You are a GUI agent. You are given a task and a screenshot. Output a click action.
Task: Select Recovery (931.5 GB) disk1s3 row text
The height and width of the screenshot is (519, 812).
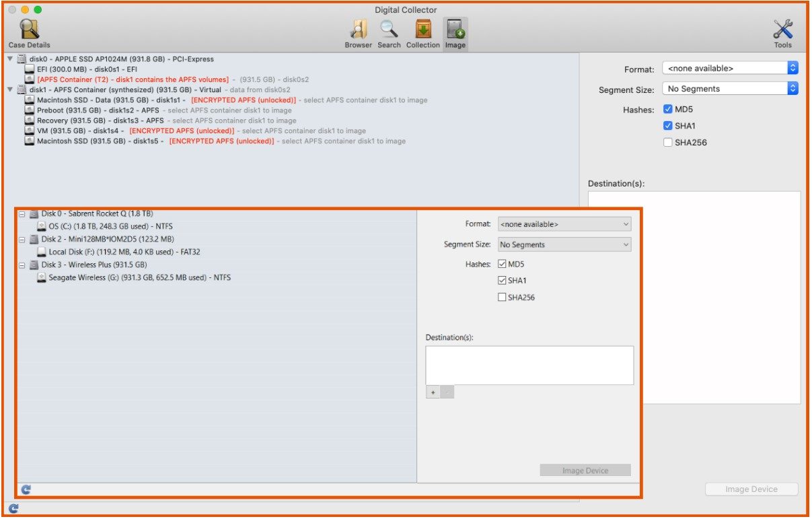[x=167, y=120]
